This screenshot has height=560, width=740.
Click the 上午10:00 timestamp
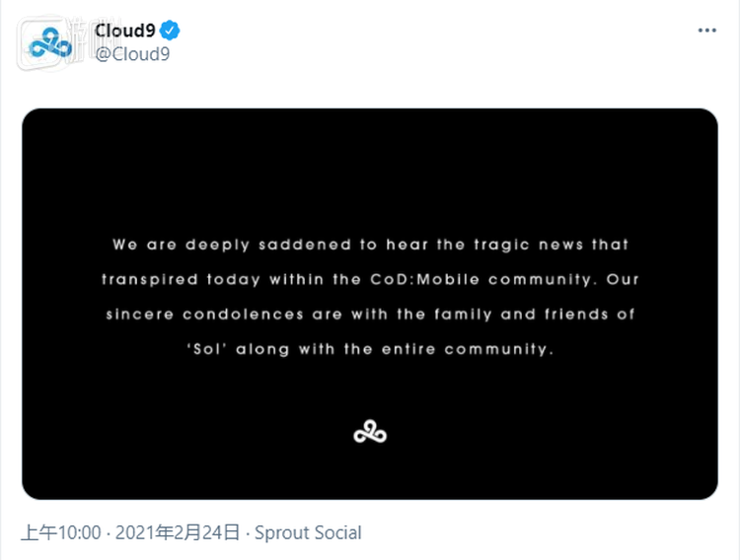click(x=61, y=533)
